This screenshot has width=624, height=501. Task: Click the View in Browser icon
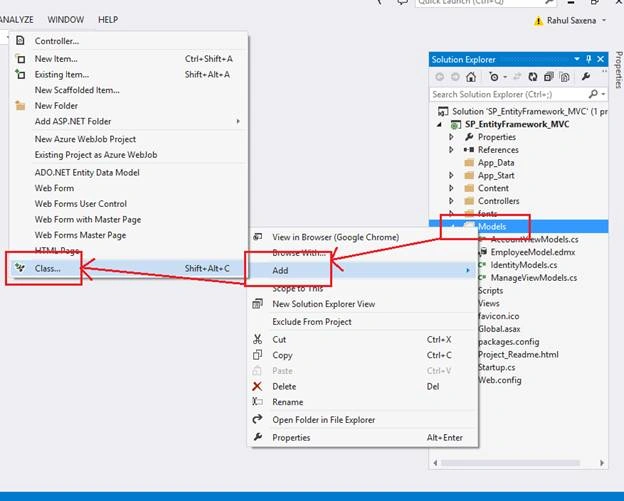click(257, 237)
